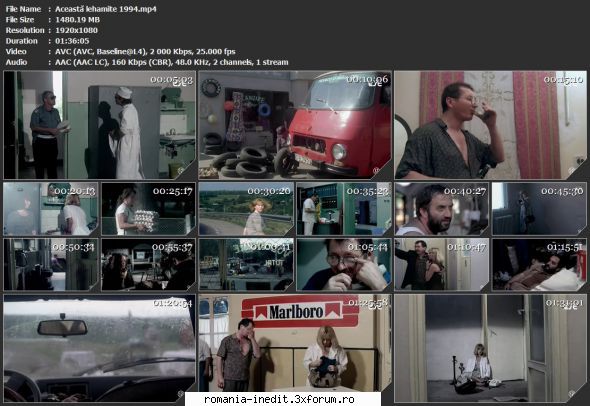Click the file name Această lehamite 1994.mp4
The height and width of the screenshot is (406, 590).
click(x=106, y=9)
